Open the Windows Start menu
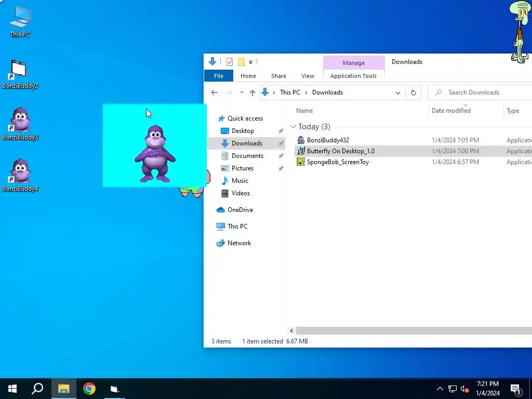This screenshot has width=532, height=399. pyautogui.click(x=12, y=389)
